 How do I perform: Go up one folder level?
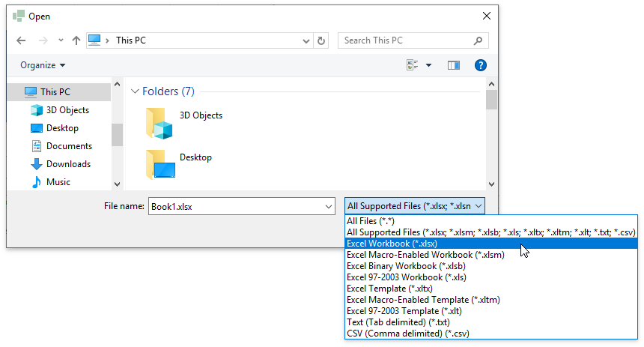tap(76, 40)
